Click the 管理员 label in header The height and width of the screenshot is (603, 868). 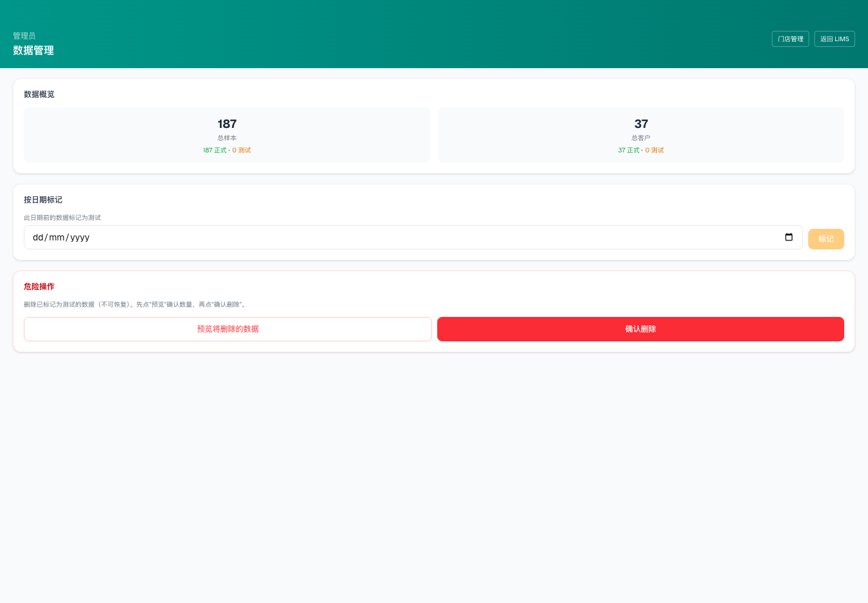click(x=24, y=36)
